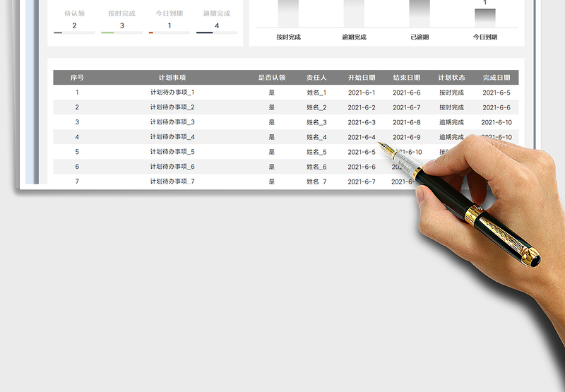The image size is (565, 392).
Task: Select the chart bar above the 按时完成 axis label
Action: coord(288,13)
